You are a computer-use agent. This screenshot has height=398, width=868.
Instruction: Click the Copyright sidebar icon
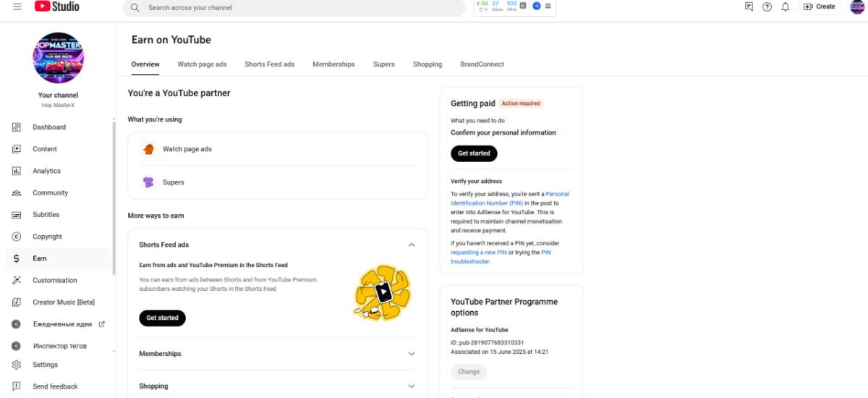[x=17, y=237]
